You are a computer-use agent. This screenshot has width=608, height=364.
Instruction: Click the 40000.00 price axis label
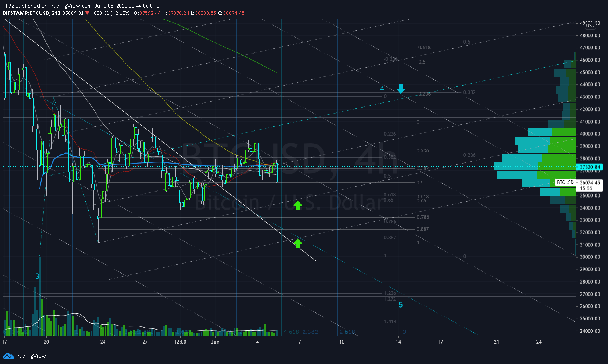click(590, 134)
